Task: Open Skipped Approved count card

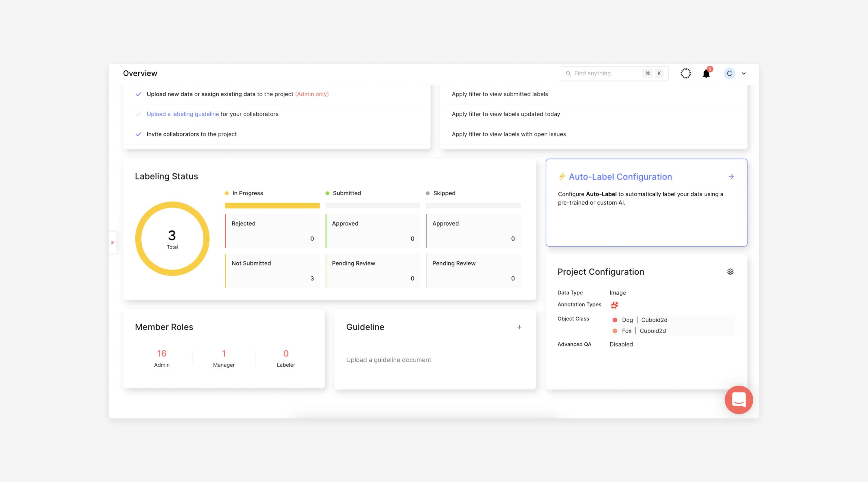Action: 473,231
